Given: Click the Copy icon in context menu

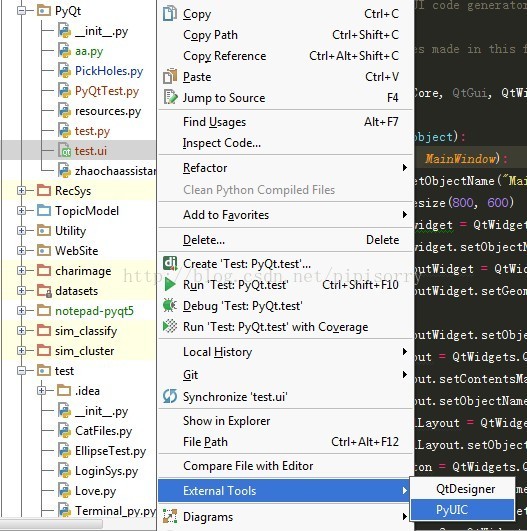Looking at the screenshot, I should pyautogui.click(x=170, y=14).
